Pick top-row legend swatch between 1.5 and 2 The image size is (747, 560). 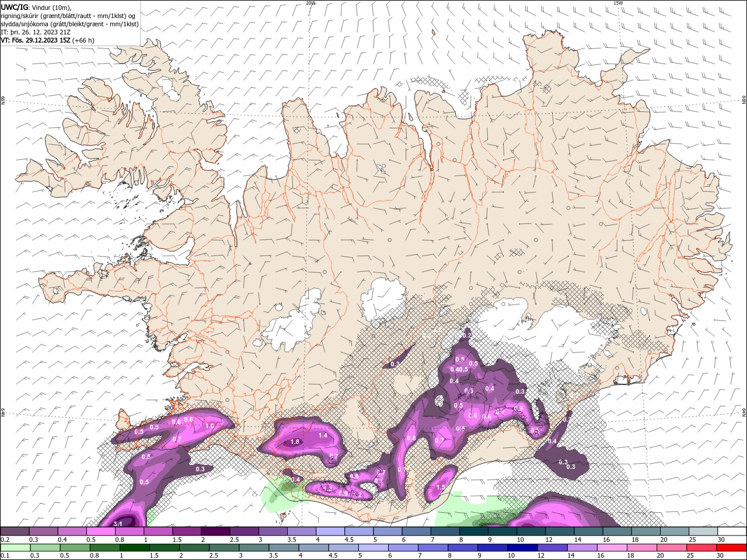187,531
